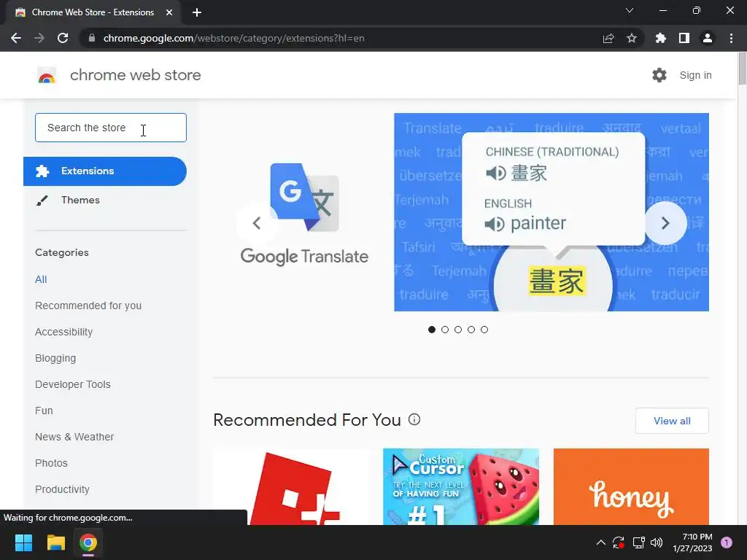Open the Accessibility category
747x560 pixels.
point(64,332)
